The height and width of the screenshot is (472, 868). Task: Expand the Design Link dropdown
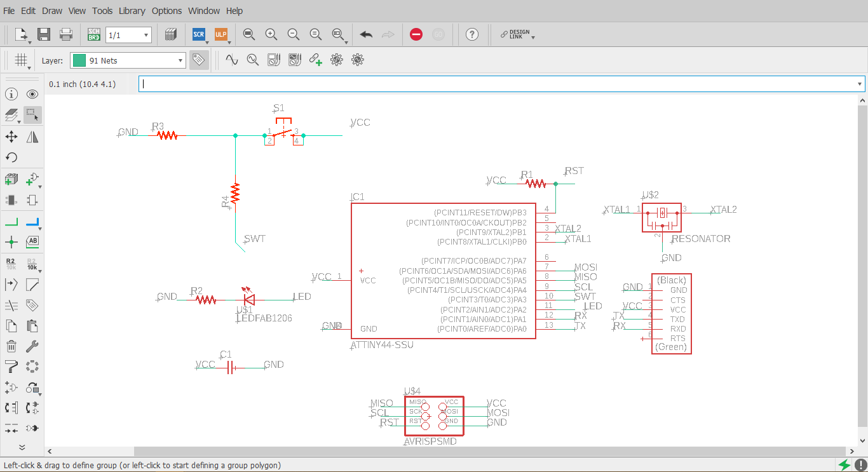518,34
